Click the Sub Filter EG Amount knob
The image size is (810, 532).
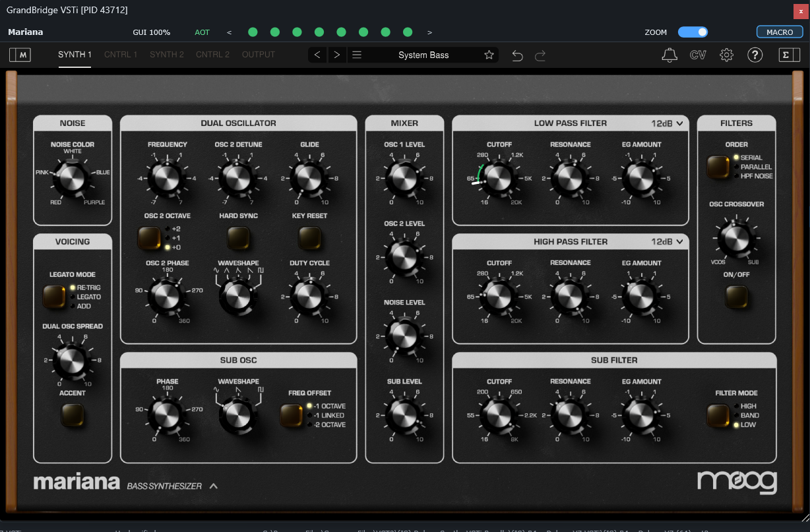pos(642,415)
